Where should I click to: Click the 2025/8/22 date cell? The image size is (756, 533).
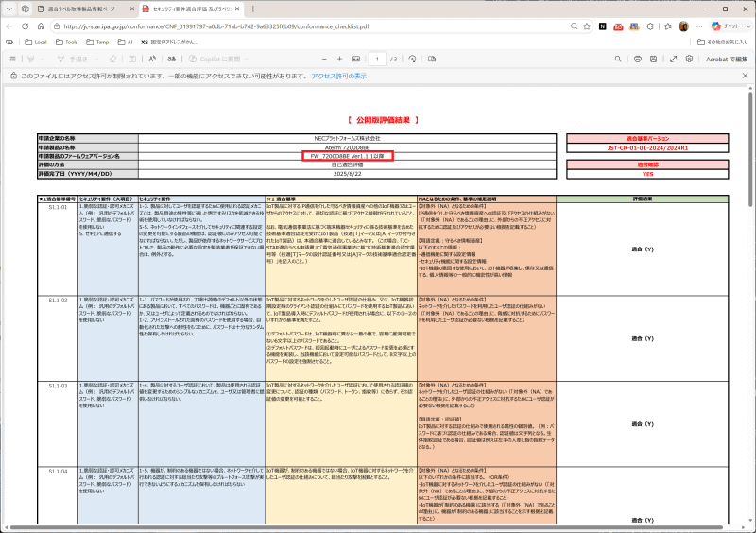point(347,174)
